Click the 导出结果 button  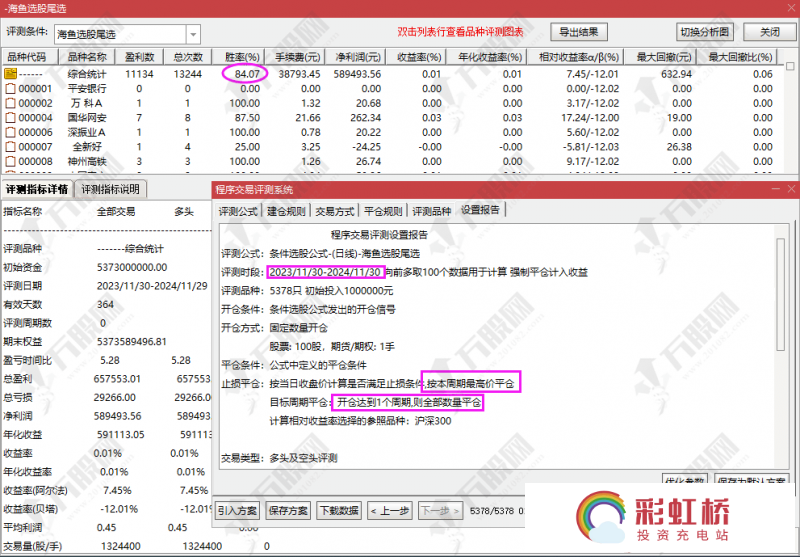click(x=578, y=32)
